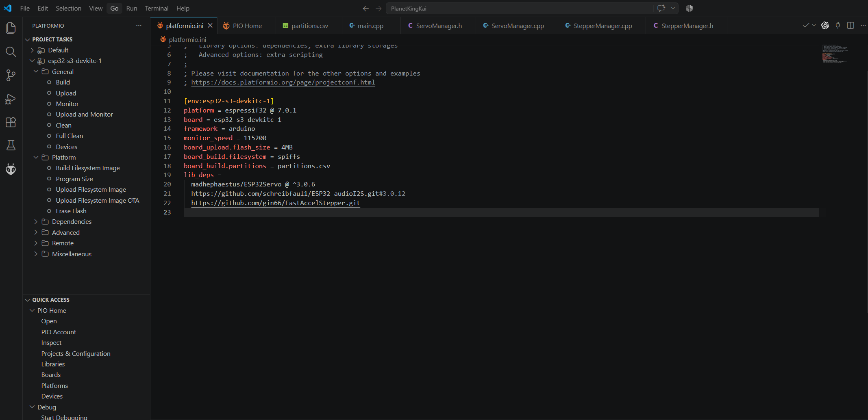
Task: Collapse the Debug group
Action: pyautogui.click(x=32, y=407)
